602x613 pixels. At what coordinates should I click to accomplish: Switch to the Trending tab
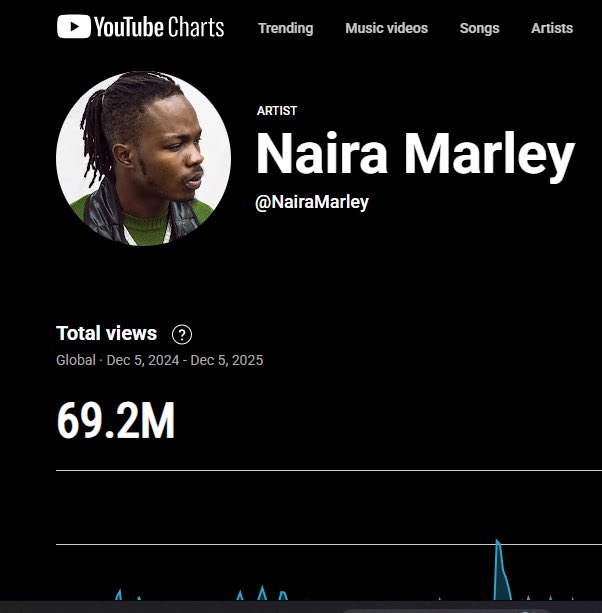click(285, 28)
